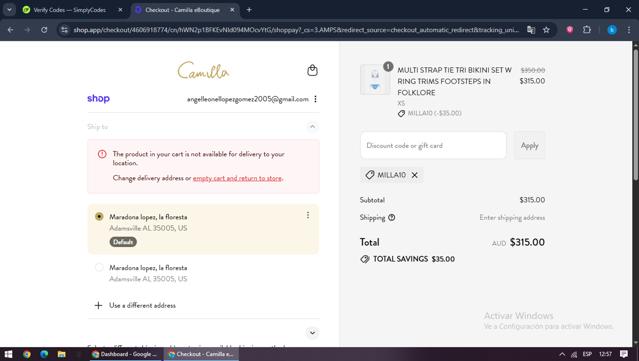This screenshot has width=639, height=361.
Task: Open File Explorer from the taskbar
Action: (62, 354)
